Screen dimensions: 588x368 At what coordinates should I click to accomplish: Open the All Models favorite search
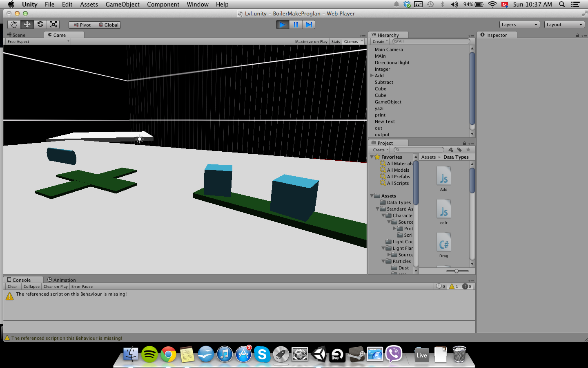coord(394,170)
